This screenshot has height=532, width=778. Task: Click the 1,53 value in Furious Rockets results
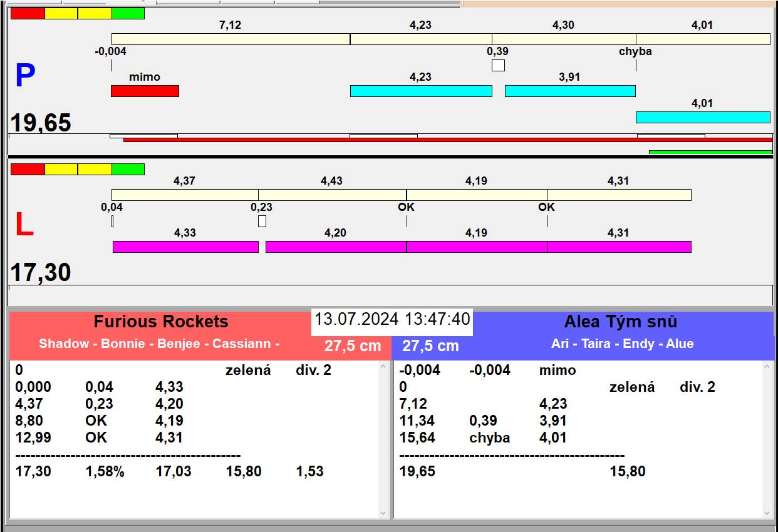point(309,471)
